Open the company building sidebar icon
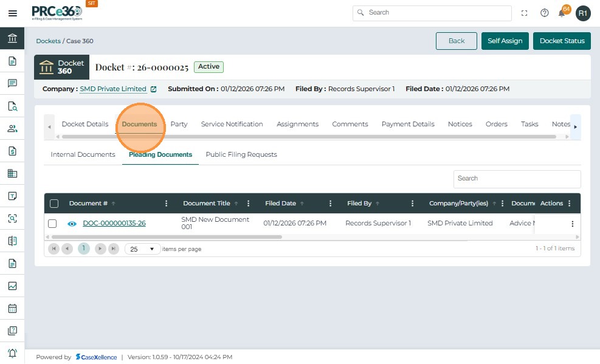 [x=12, y=174]
